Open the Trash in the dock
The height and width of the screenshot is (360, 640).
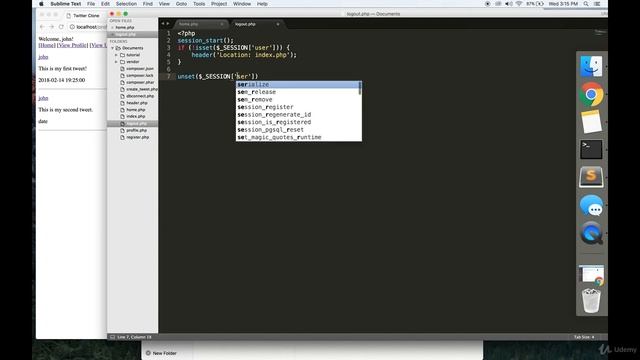(591, 301)
